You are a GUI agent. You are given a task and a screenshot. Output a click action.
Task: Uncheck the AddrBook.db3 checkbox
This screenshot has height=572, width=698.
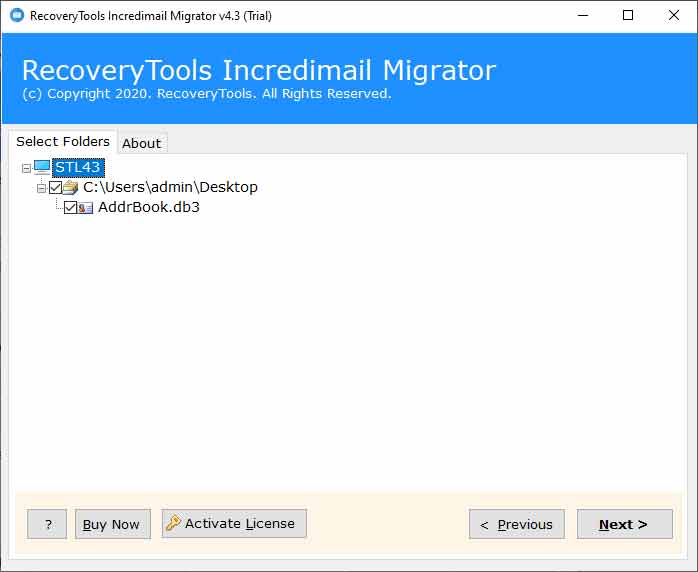point(70,207)
